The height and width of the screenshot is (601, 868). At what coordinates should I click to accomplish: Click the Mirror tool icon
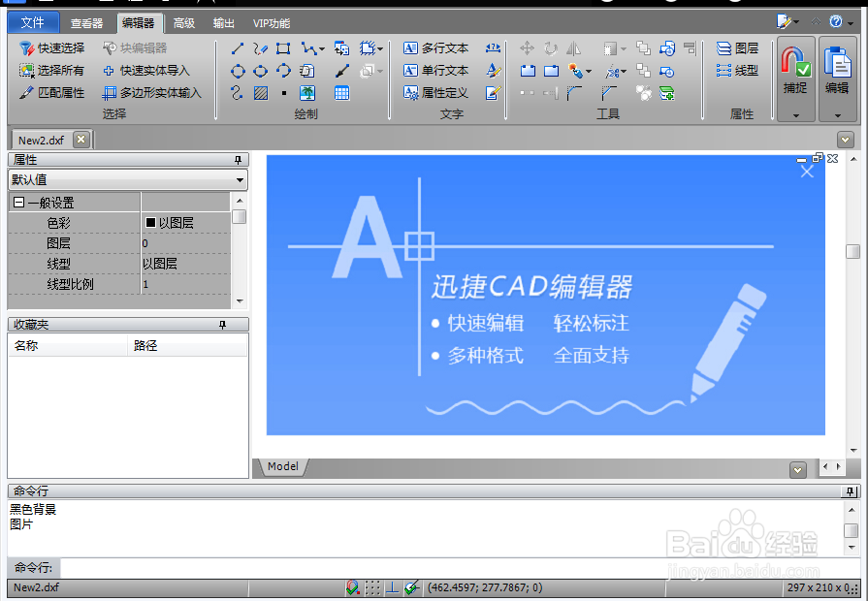[x=573, y=48]
